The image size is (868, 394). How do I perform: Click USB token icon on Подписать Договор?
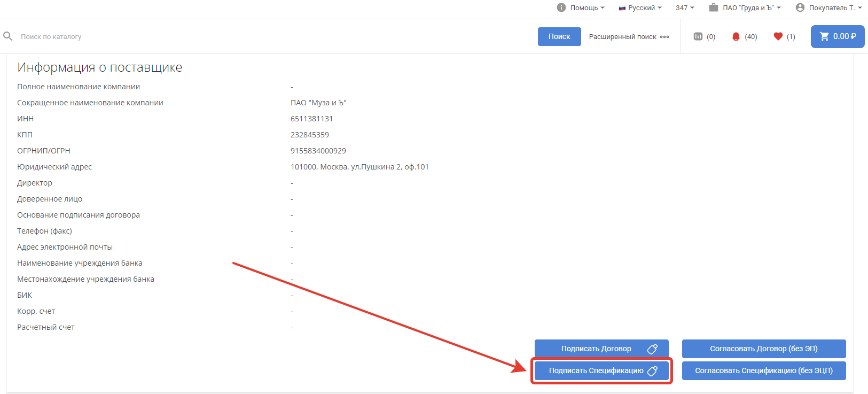[x=652, y=349]
